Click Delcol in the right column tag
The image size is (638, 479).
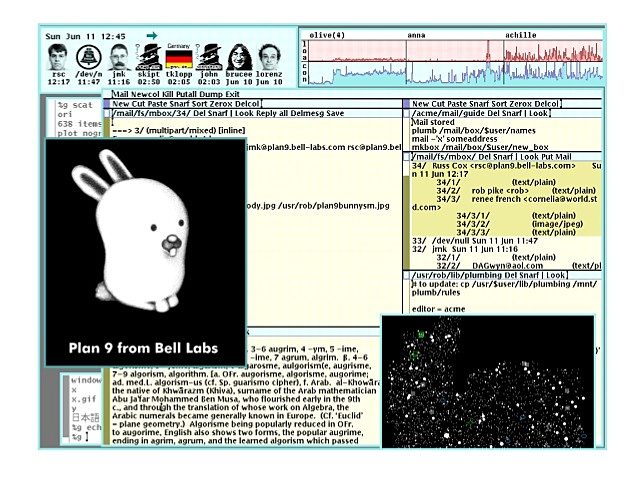pos(548,104)
